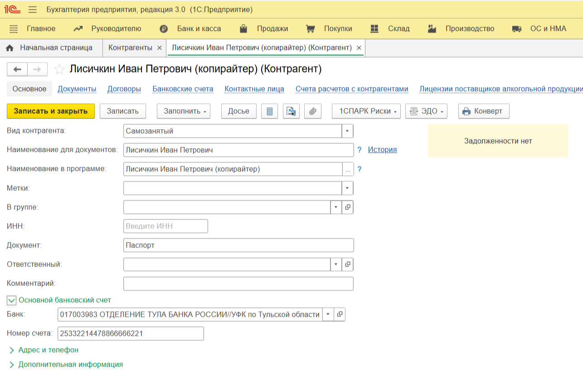
Task: Click the list report icon next to Досье
Action: [270, 111]
